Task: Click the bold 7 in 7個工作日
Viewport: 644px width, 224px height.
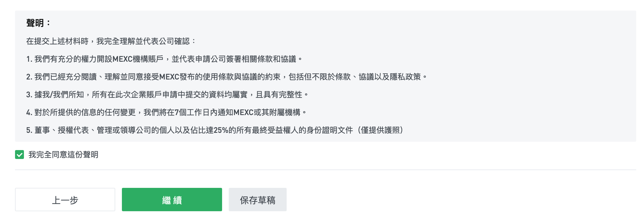Action: [x=176, y=113]
